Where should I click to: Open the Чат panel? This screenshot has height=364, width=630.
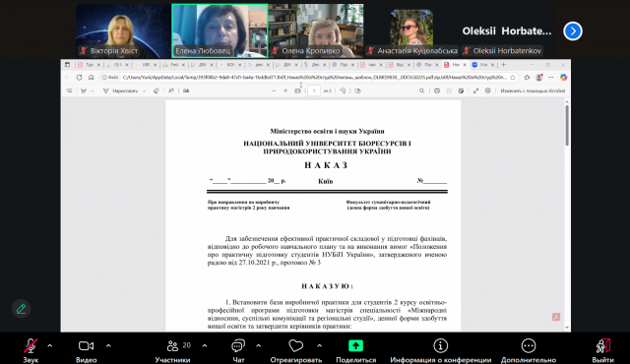coord(238,350)
